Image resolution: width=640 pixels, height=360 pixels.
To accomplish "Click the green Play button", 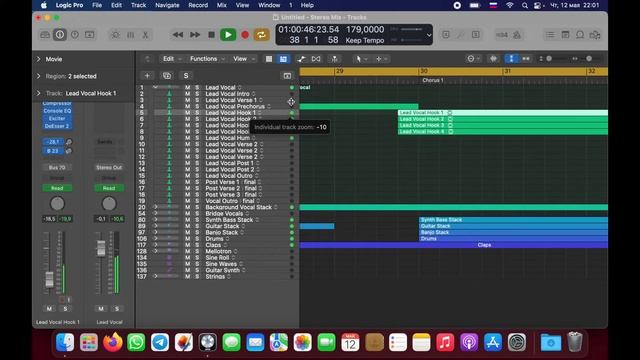I will pyautogui.click(x=228, y=35).
